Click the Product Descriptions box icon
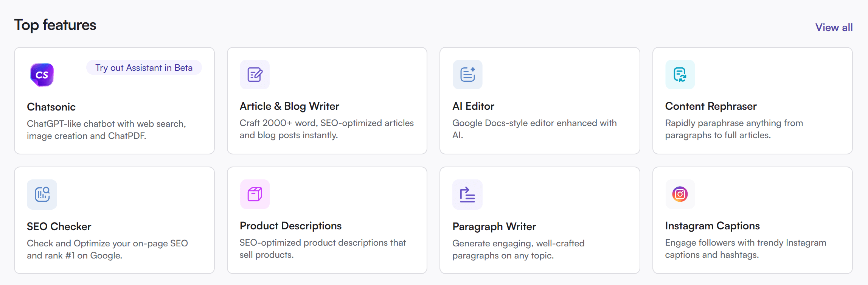Screen dimensions: 868x285 click(255, 194)
